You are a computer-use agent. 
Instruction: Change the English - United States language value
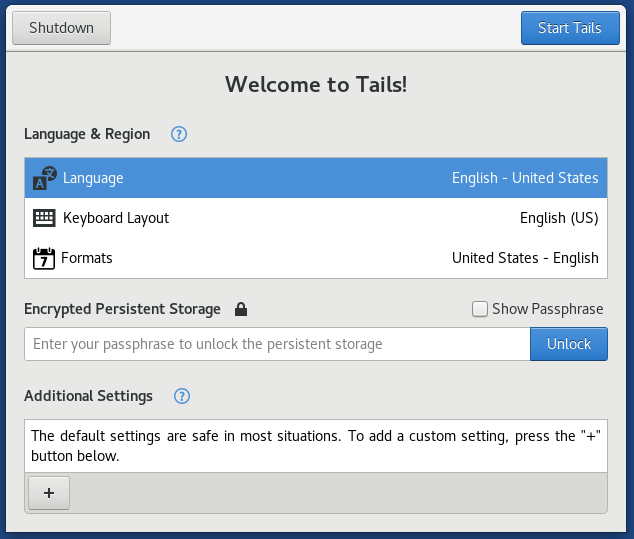[524, 178]
